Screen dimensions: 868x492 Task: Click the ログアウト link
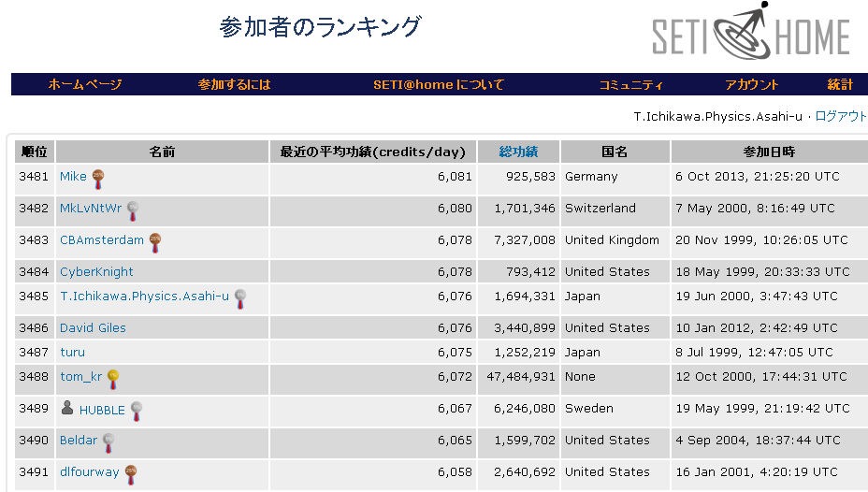(841, 117)
